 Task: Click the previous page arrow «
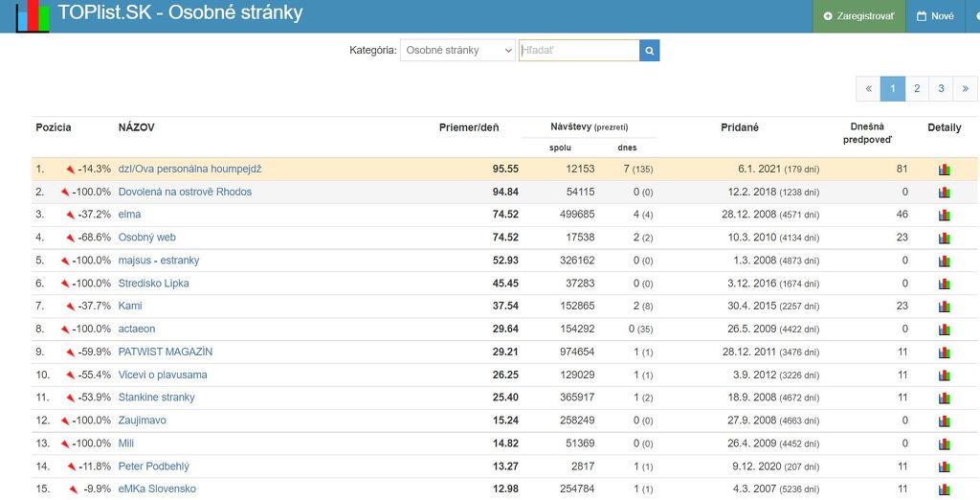868,89
